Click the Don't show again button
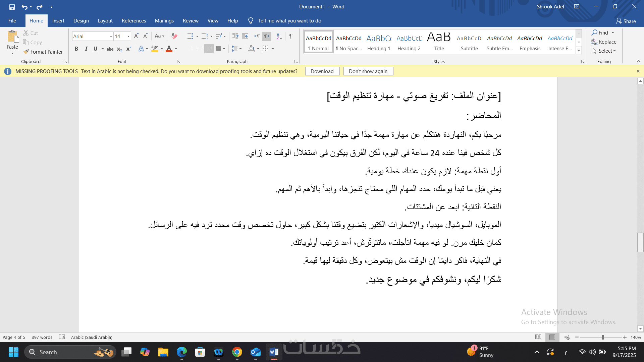 (x=368, y=71)
